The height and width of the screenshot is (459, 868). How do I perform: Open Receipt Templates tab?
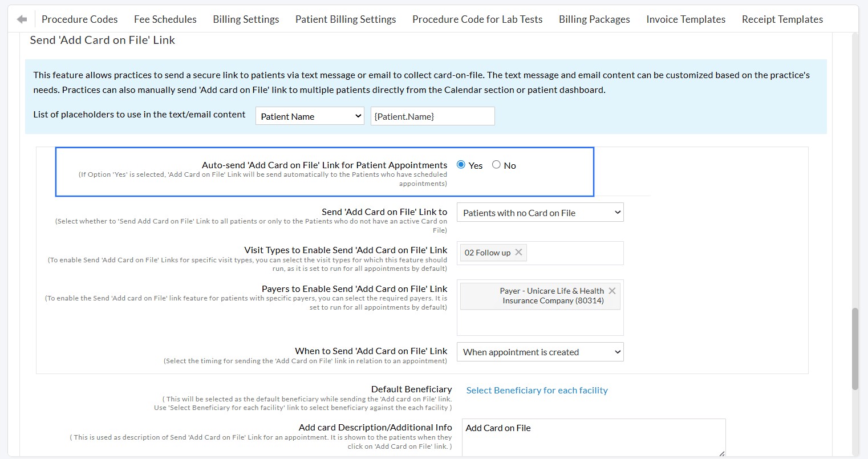[782, 19]
